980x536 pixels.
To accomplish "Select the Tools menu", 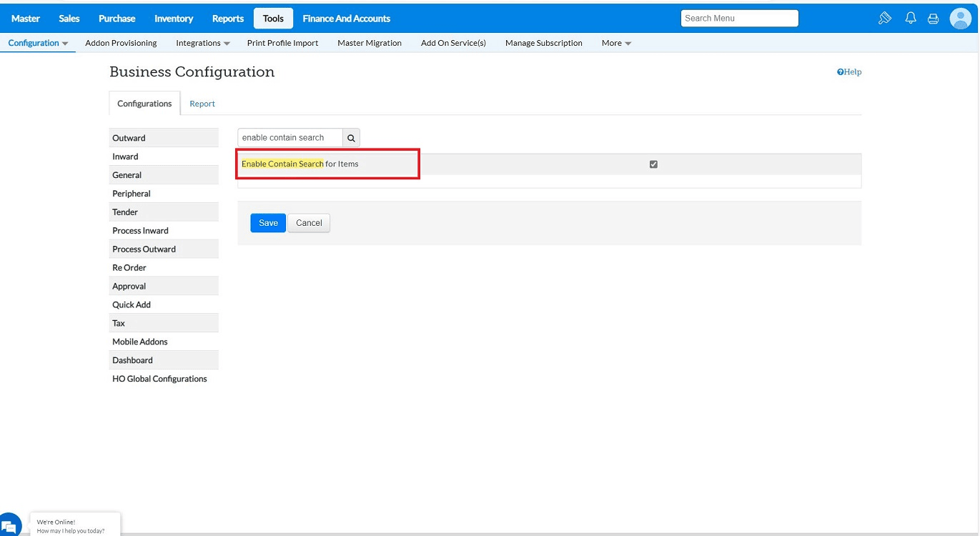I will click(273, 19).
